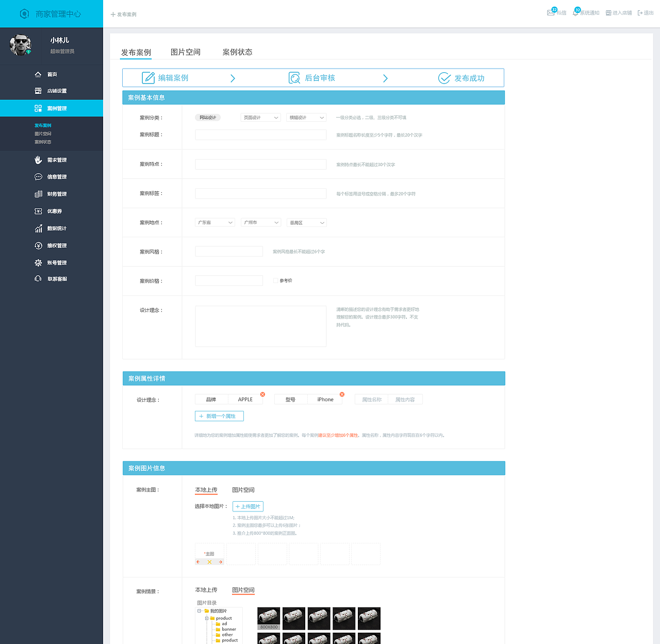
Task: Click the 编辑案例 pencil step icon
Action: point(148,78)
